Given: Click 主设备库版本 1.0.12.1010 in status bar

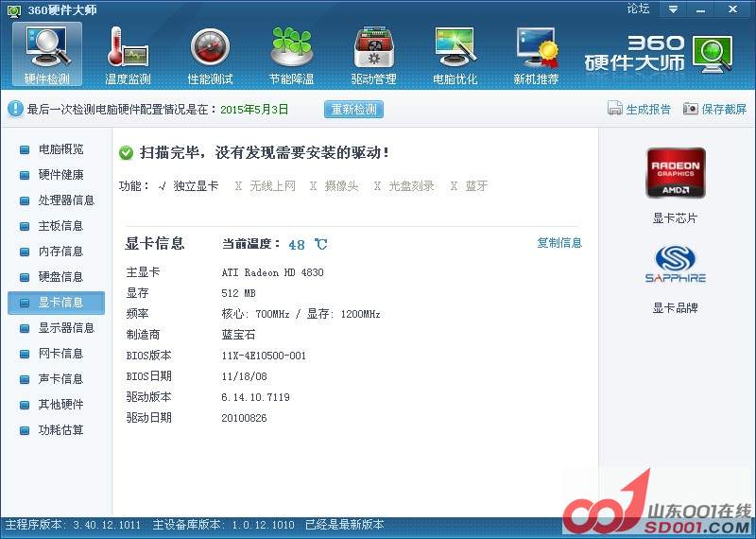Looking at the screenshot, I should click(223, 525).
